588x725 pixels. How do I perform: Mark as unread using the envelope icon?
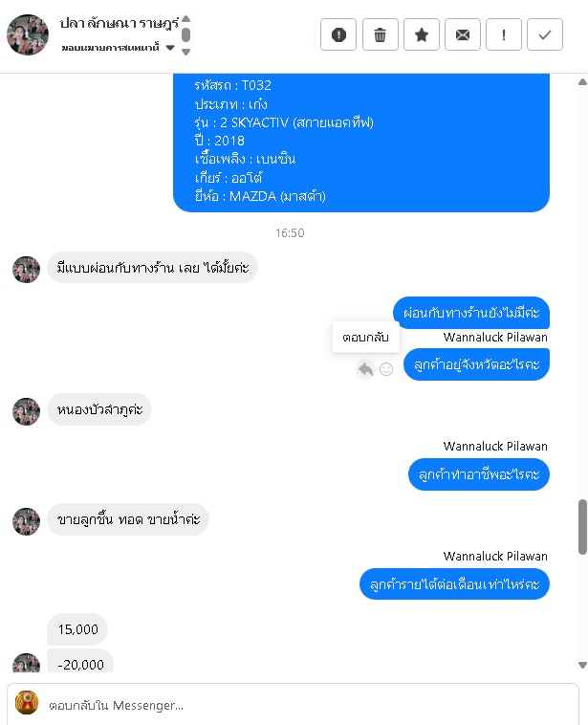pos(462,34)
